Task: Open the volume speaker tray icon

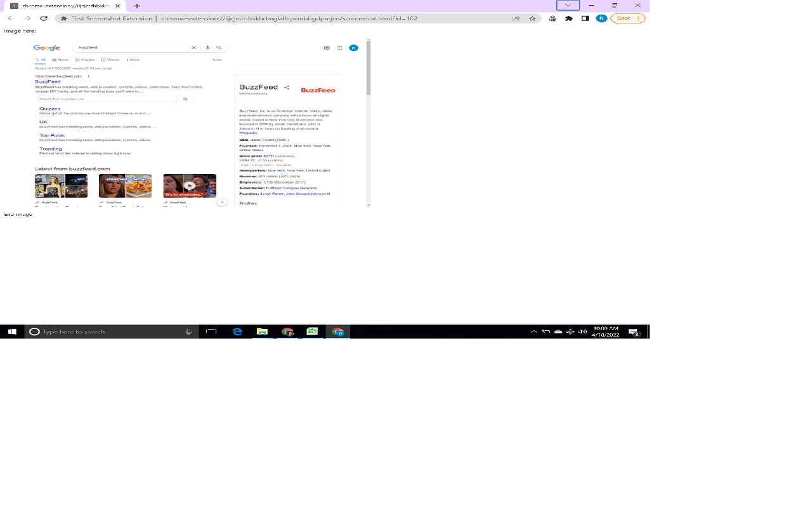Action: point(582,331)
